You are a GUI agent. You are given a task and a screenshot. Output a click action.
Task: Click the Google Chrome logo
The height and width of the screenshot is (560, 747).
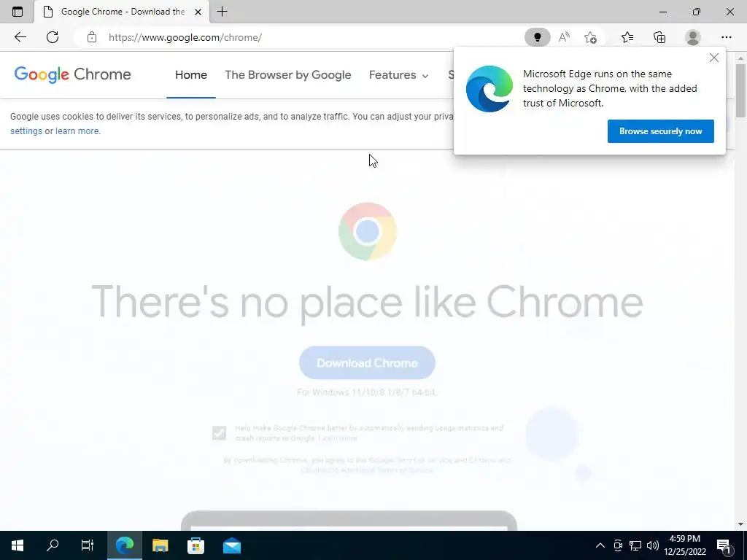(72, 74)
